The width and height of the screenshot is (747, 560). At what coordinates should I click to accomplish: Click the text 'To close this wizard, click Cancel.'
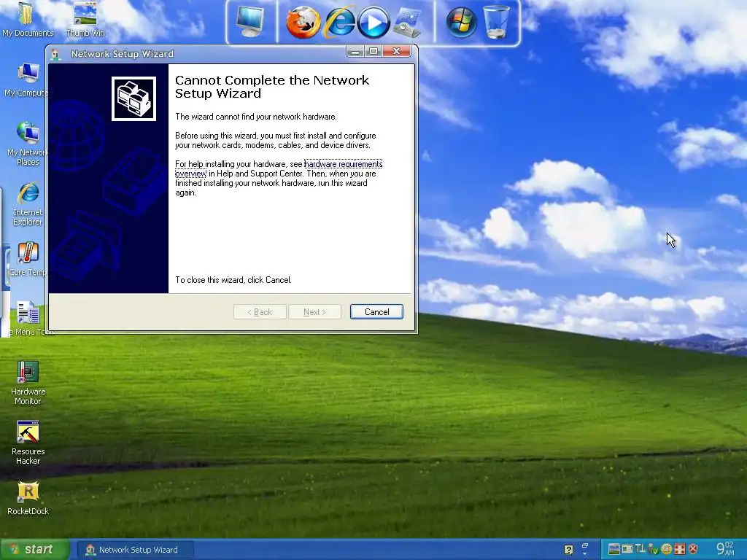(233, 280)
